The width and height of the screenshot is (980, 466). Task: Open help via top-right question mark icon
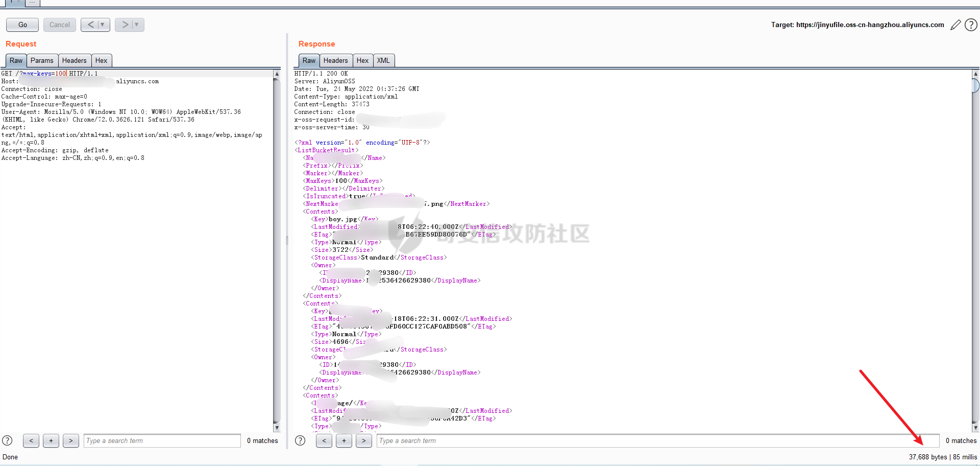[971, 25]
